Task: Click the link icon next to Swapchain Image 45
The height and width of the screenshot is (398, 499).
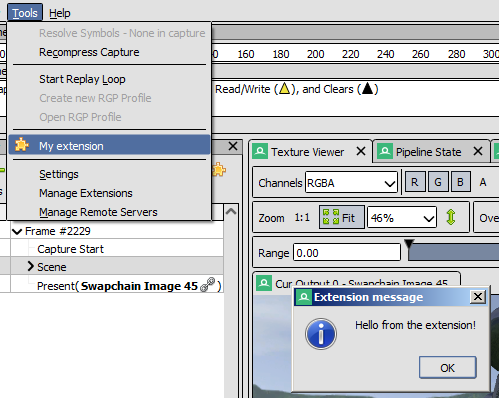Action: pyautogui.click(x=207, y=285)
